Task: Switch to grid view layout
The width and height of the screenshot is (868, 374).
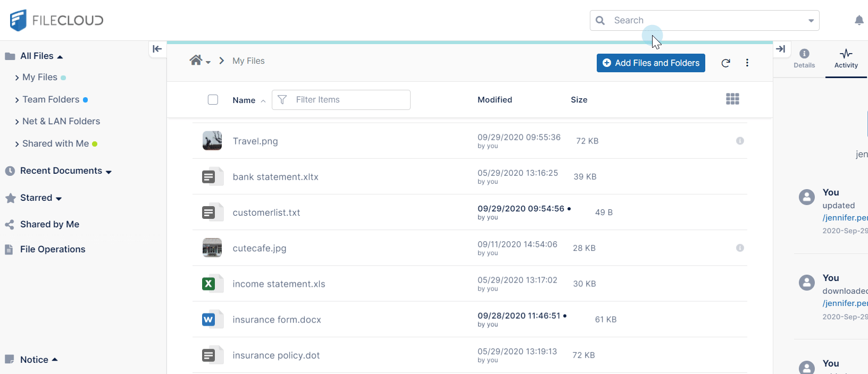Action: 732,99
